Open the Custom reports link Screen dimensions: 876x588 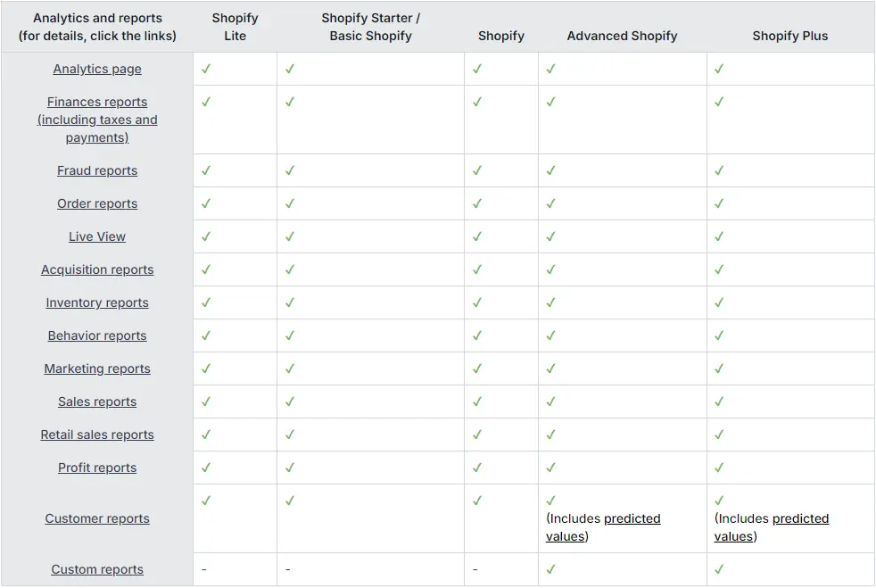click(97, 569)
